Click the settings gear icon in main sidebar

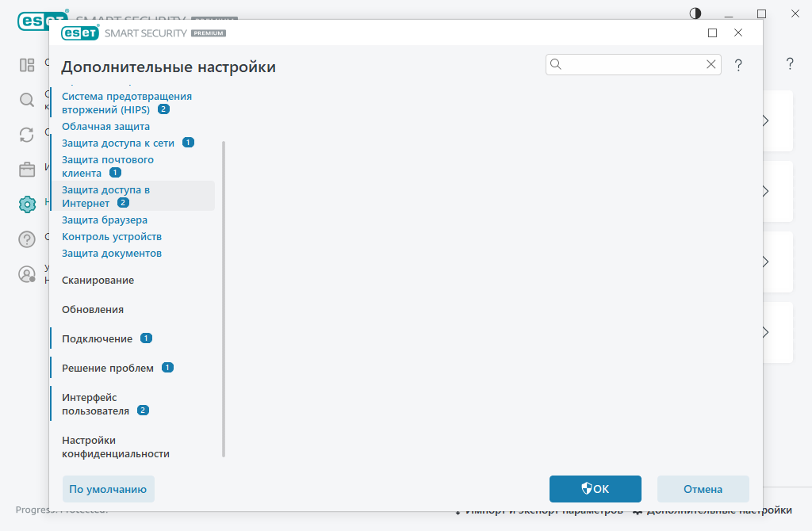27,204
